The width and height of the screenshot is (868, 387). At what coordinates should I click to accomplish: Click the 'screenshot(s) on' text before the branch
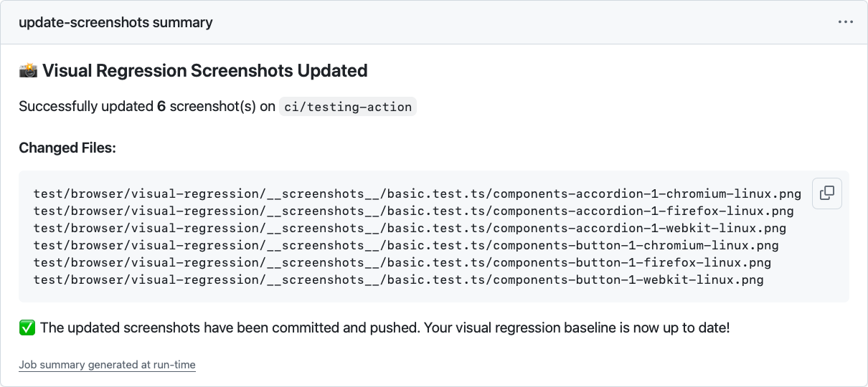pyautogui.click(x=222, y=107)
